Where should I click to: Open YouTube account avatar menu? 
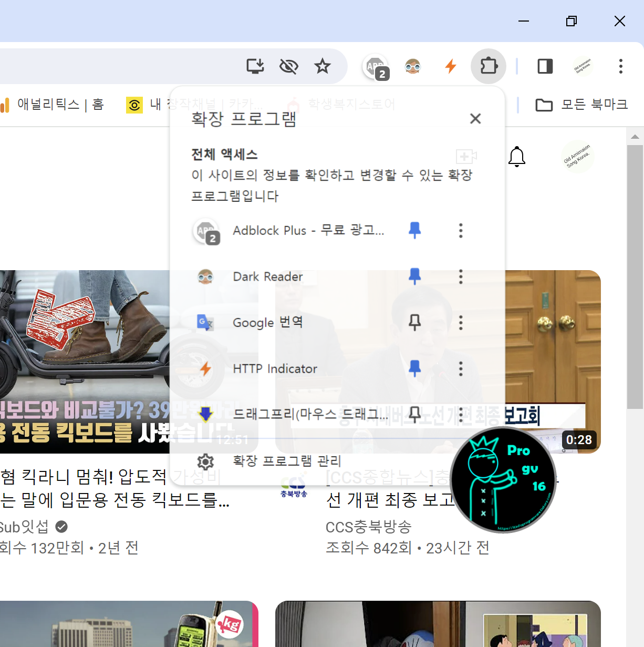pos(578,157)
